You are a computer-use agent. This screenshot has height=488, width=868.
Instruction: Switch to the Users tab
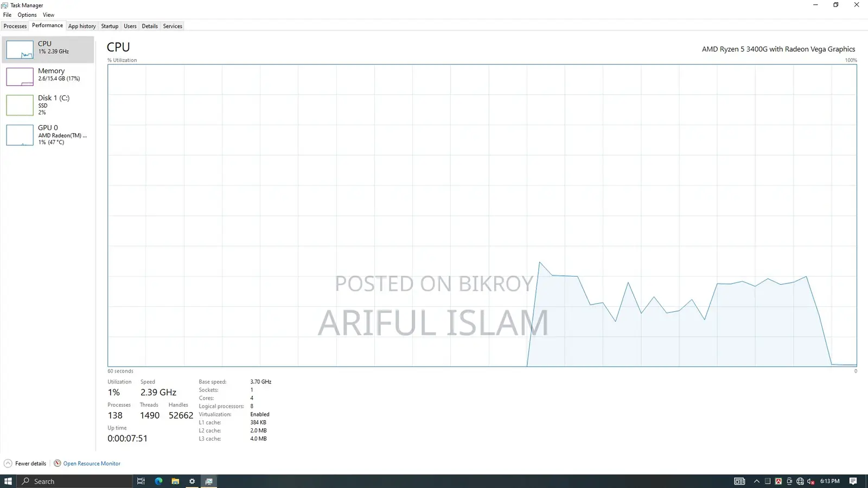pyautogui.click(x=130, y=26)
